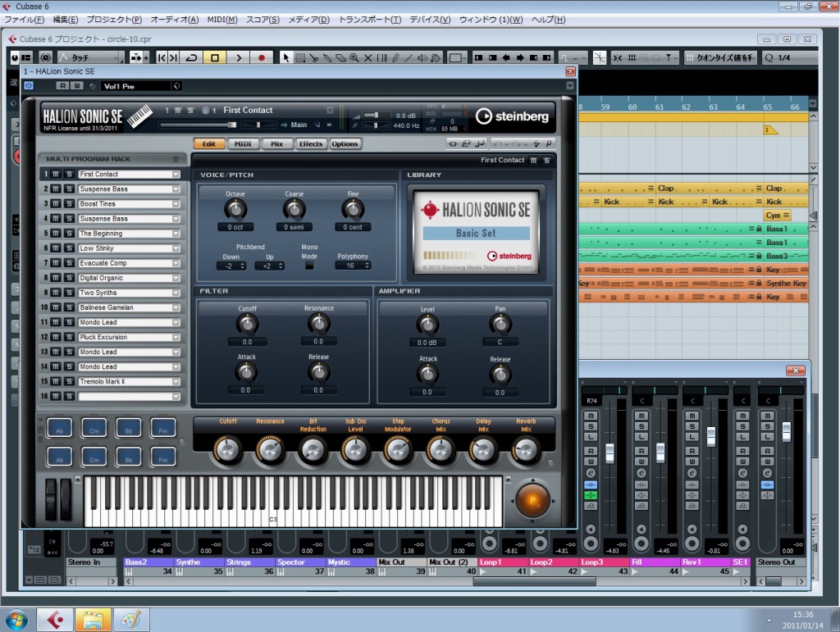Click the orange P sphere control

click(x=532, y=500)
